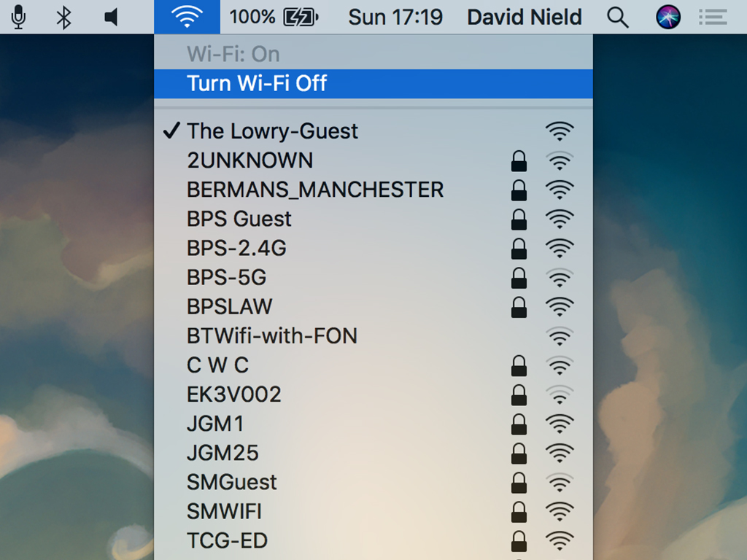The width and height of the screenshot is (747, 560).
Task: Open Spotlight search magnifier
Action: 617,17
